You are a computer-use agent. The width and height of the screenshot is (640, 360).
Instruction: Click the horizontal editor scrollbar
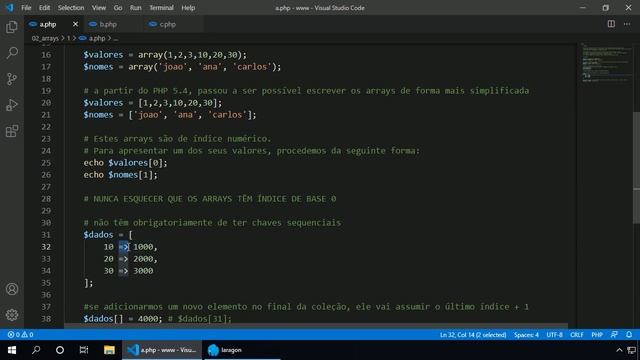pos(316,326)
